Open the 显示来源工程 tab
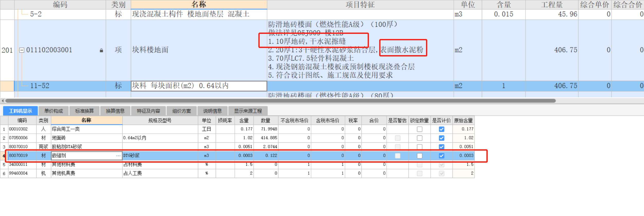This screenshot has height=216, width=644. (248, 111)
